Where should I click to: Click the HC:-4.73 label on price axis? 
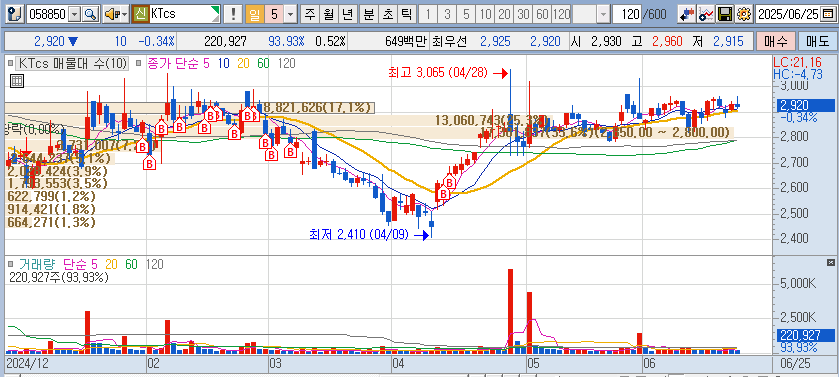coord(798,74)
